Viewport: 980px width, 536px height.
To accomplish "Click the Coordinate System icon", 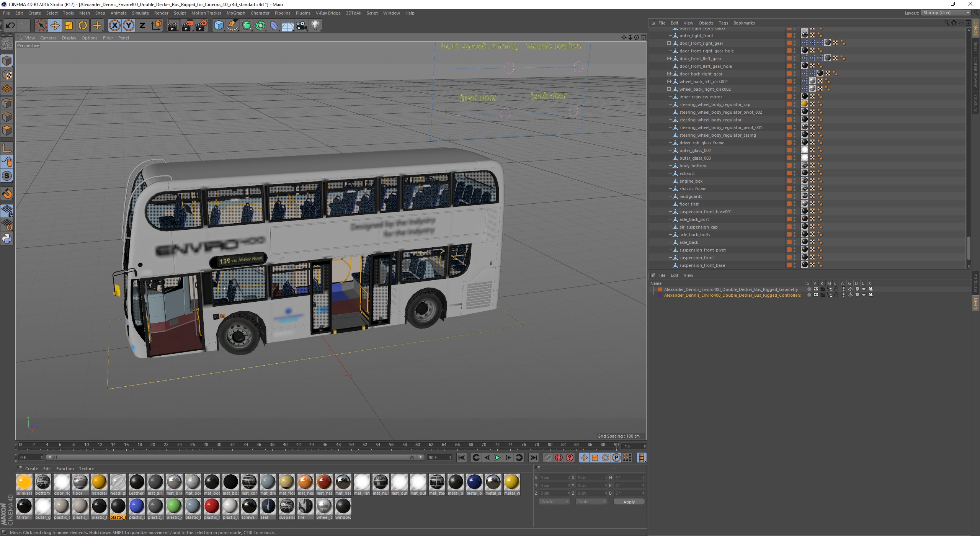I will pos(156,26).
